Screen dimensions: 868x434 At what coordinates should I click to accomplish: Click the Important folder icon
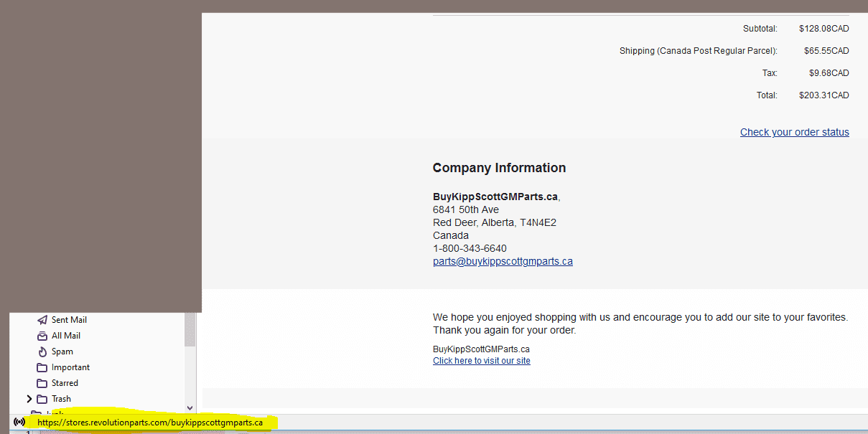click(42, 367)
